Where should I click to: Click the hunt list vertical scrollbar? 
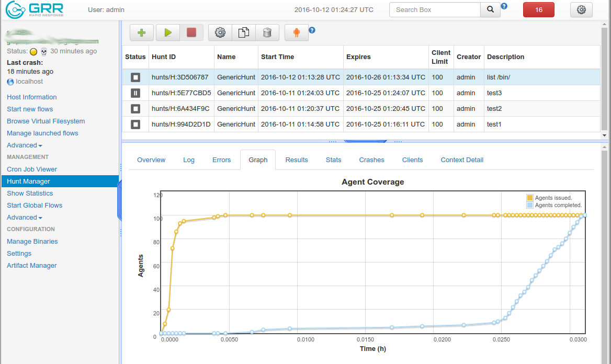click(x=604, y=80)
